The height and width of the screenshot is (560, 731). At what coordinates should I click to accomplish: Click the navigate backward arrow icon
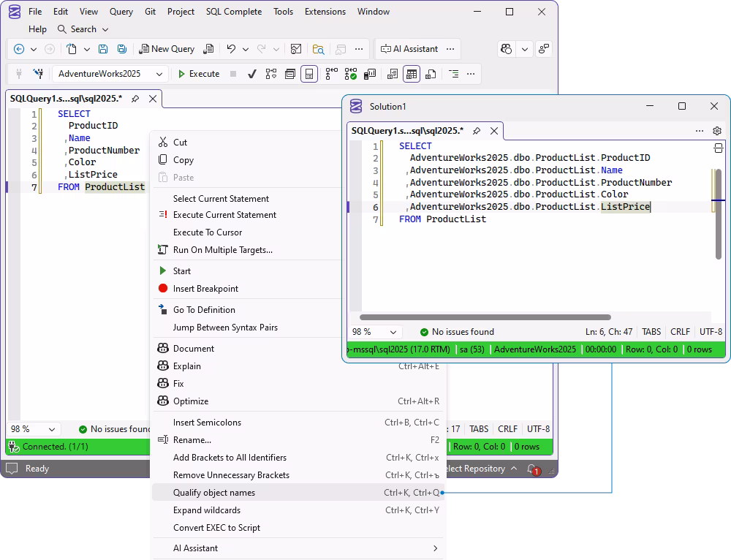[x=19, y=49]
